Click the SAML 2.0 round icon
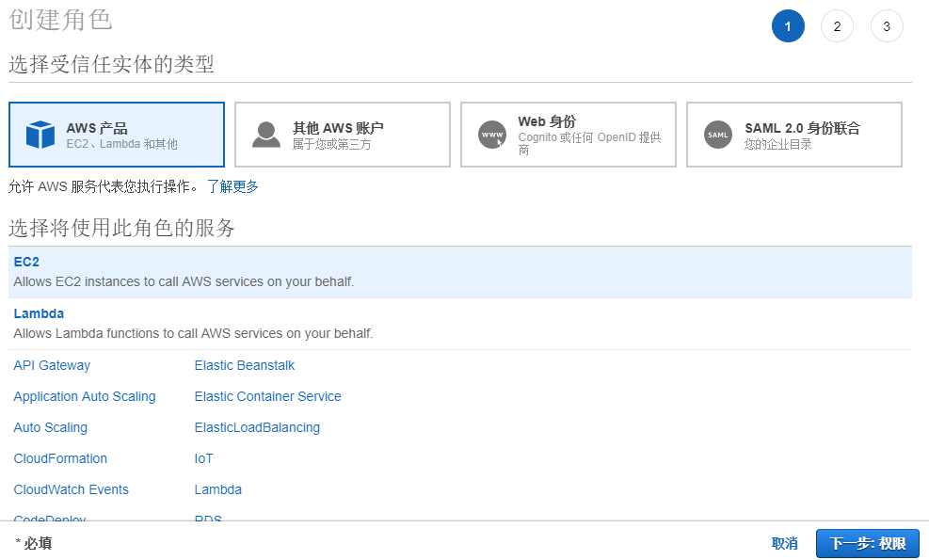The width and height of the screenshot is (929, 560). [x=718, y=135]
